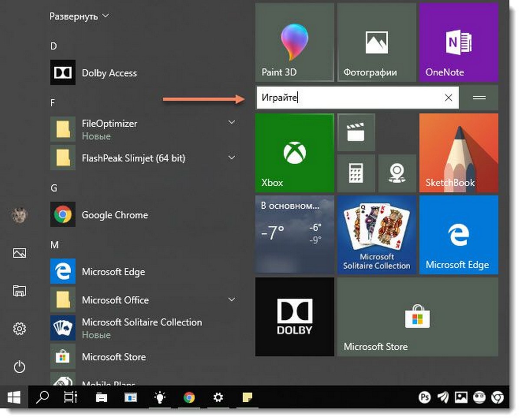Open the Microsoft Store wide tile
Image resolution: width=521 pixels, height=420 pixels.
point(418,317)
